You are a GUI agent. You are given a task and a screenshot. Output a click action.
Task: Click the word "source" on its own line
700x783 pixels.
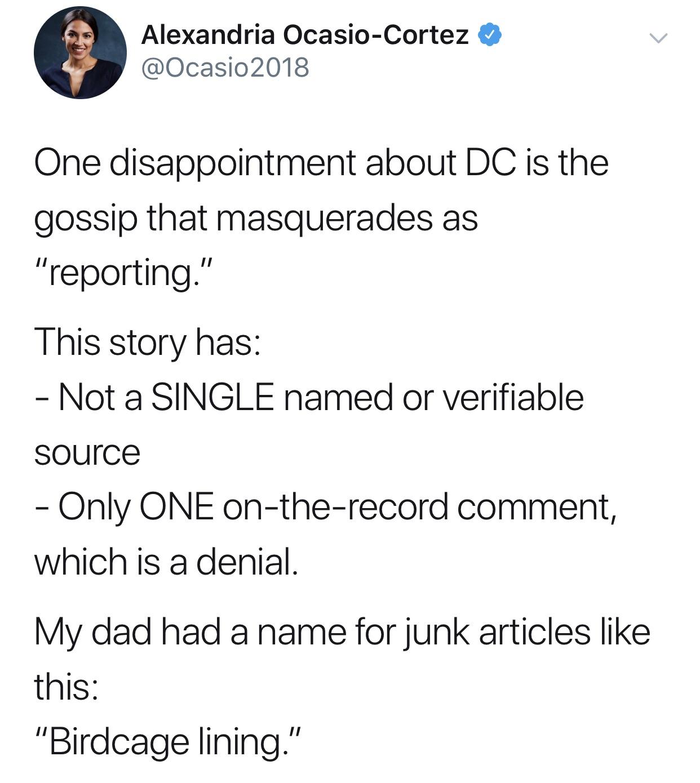[x=87, y=453]
